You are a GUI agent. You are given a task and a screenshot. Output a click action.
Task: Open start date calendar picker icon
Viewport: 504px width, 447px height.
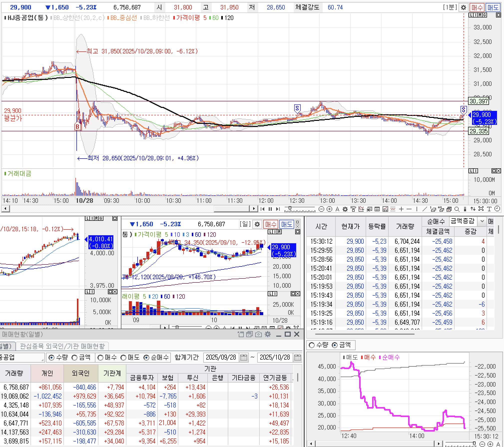[x=244, y=358]
